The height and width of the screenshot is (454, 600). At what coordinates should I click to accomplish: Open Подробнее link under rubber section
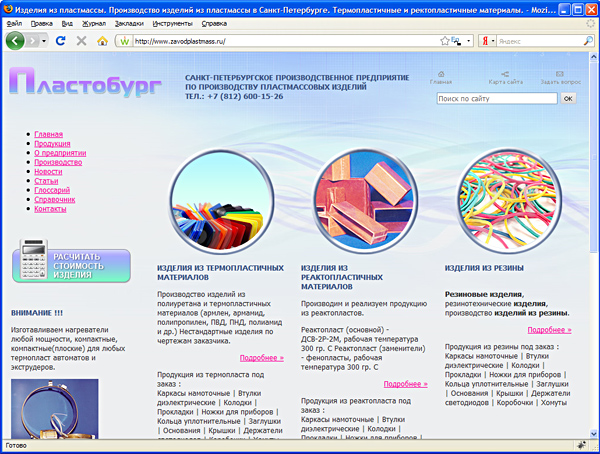click(x=549, y=330)
